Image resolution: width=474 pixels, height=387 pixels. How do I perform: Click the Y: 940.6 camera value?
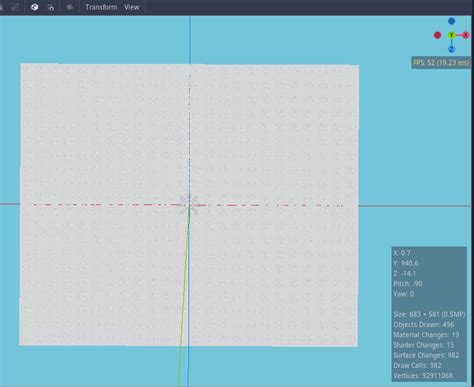(x=406, y=263)
